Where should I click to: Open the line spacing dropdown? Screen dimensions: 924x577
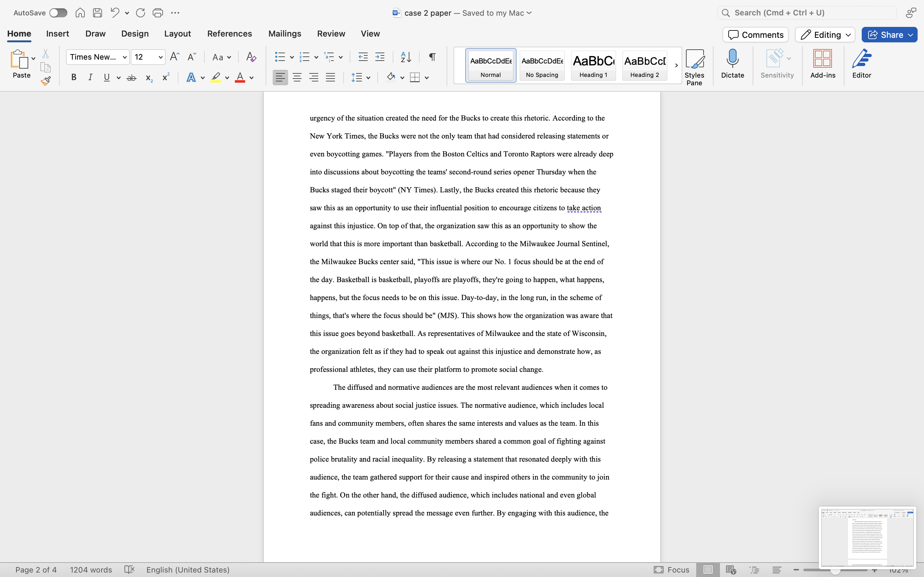(368, 77)
